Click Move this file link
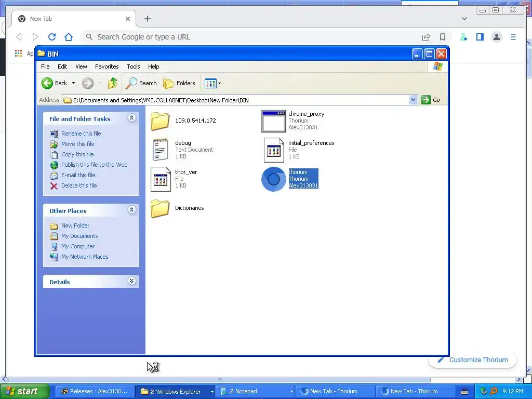Screen dimensions: 532x399 click(x=78, y=144)
